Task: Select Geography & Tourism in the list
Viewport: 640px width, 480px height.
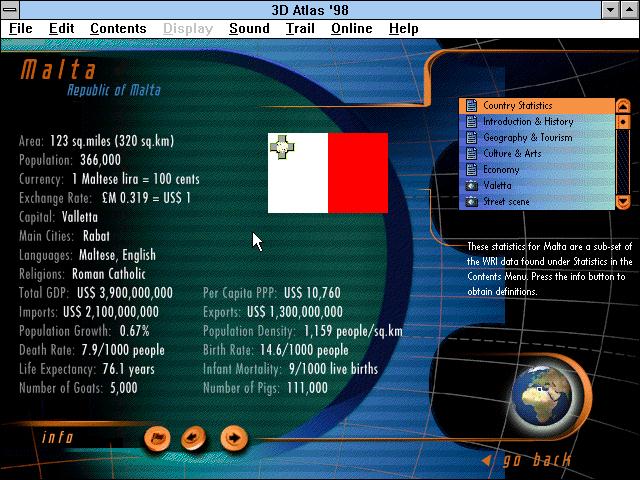Action: [537, 138]
